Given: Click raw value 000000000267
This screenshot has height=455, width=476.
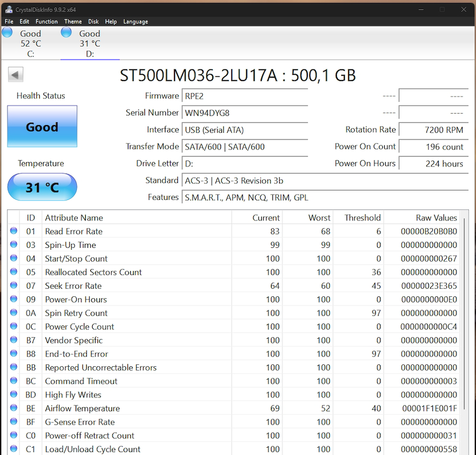Looking at the screenshot, I should pyautogui.click(x=428, y=259).
